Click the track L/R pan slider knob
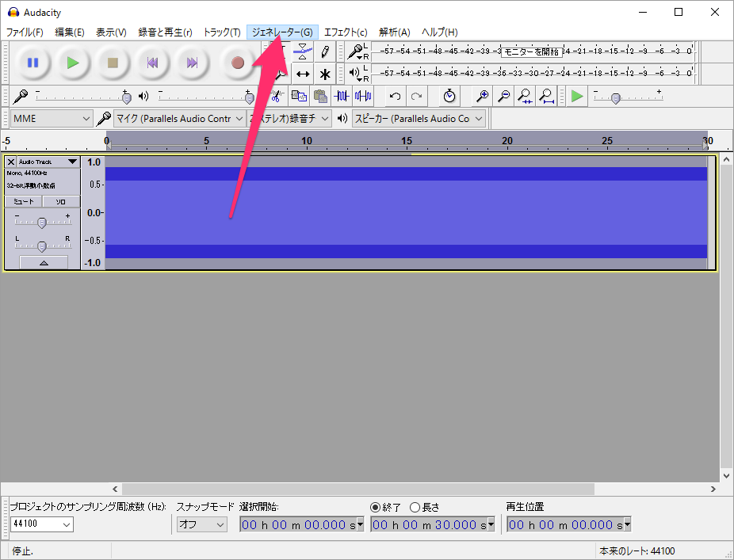 (42, 246)
